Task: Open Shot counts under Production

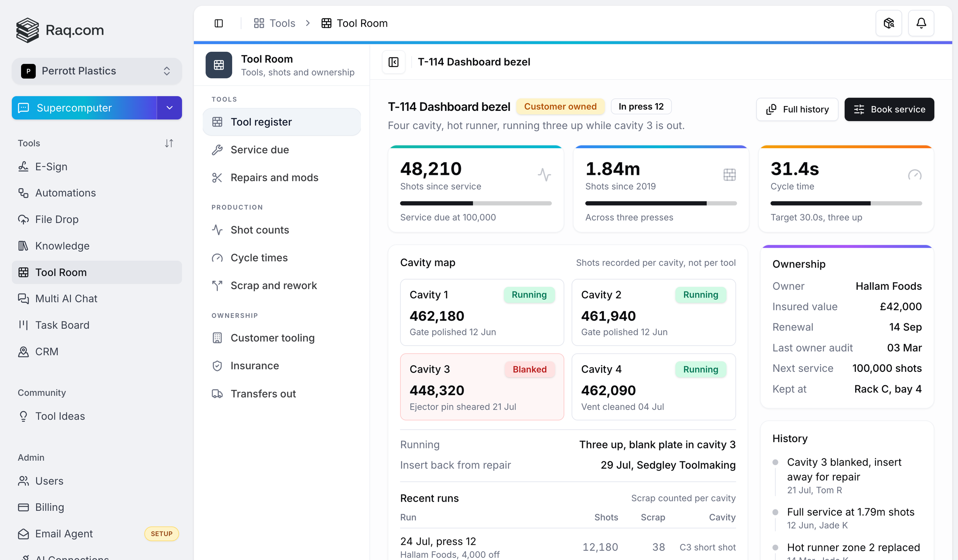Action: (x=282, y=230)
